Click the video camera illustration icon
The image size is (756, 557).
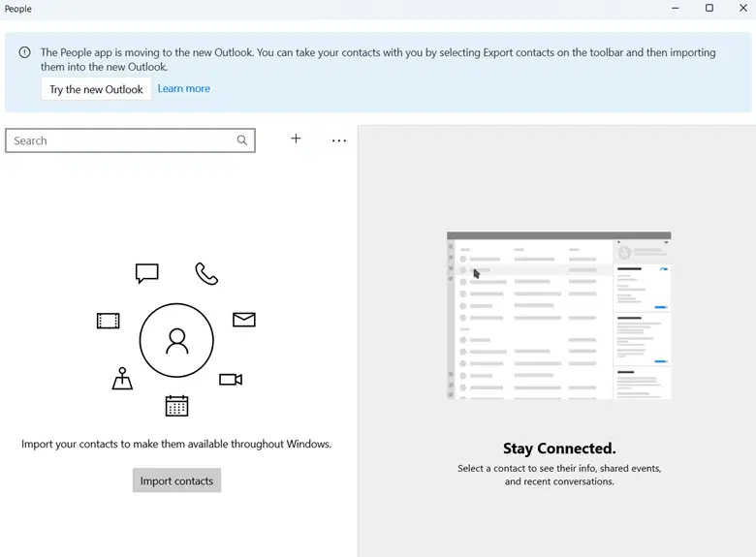pyautogui.click(x=231, y=379)
